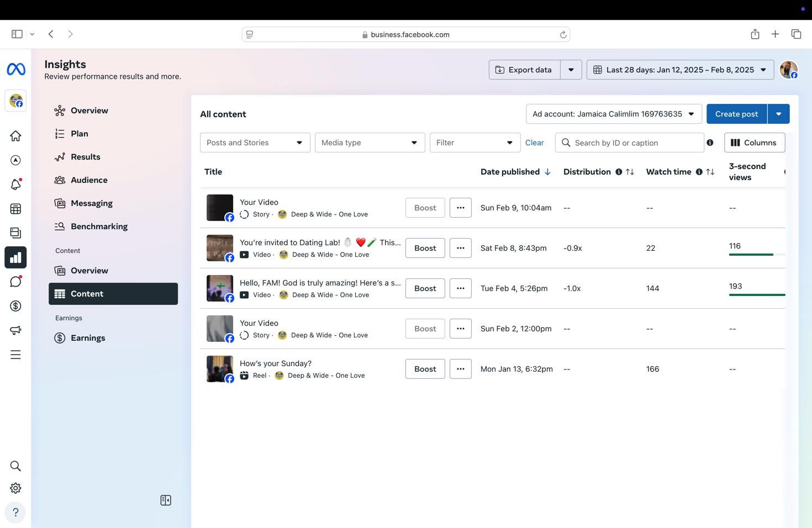Click the Export data button

pos(524,70)
